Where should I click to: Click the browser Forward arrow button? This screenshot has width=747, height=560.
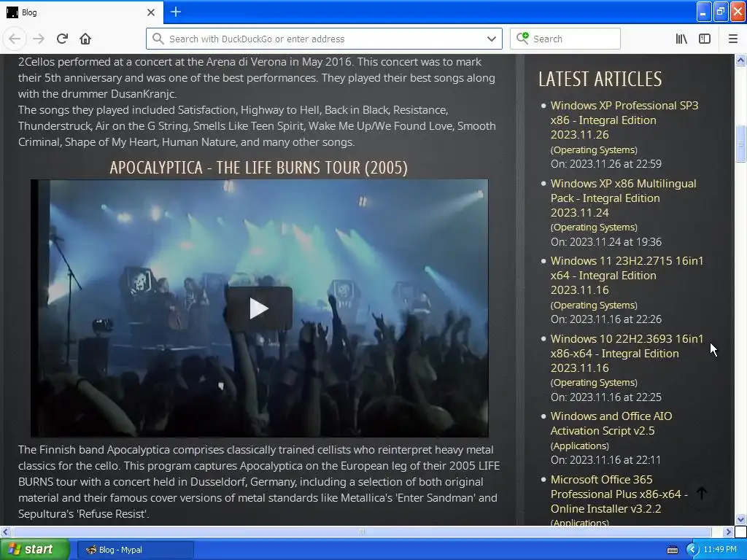pos(39,39)
